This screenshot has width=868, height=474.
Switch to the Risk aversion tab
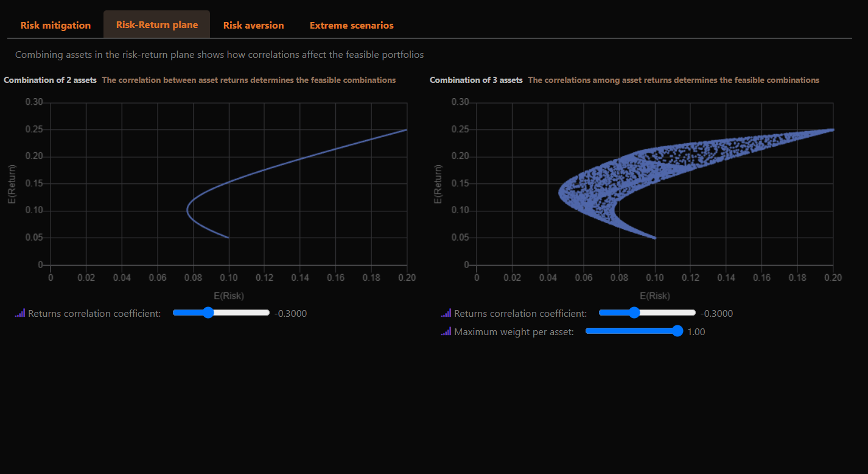pos(253,25)
